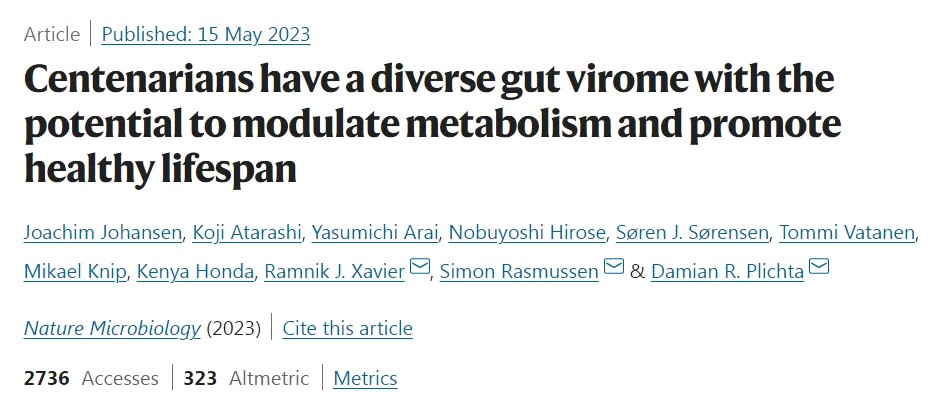Image resolution: width=948 pixels, height=405 pixels.
Task: Open author Joachim Johansen's profile link
Action: [103, 233]
